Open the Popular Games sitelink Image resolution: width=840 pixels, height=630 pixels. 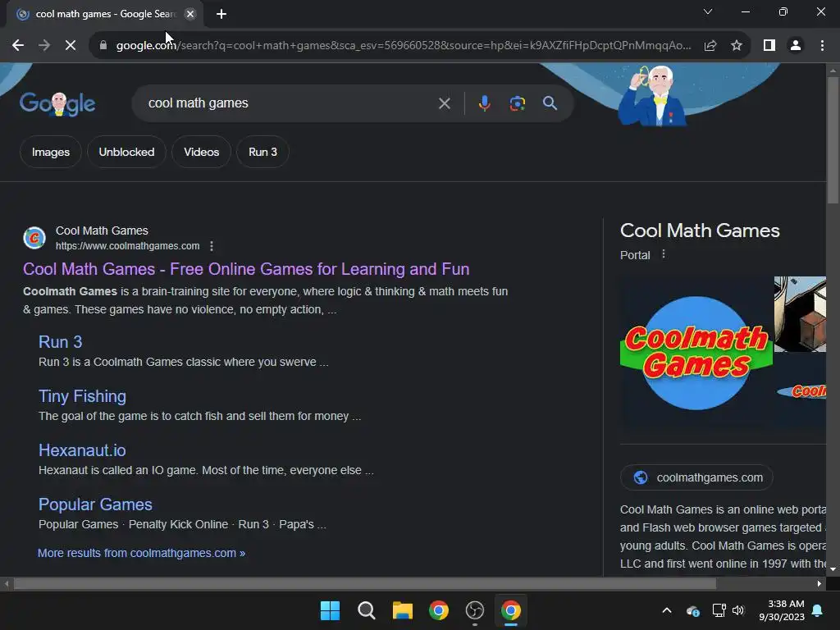point(95,504)
